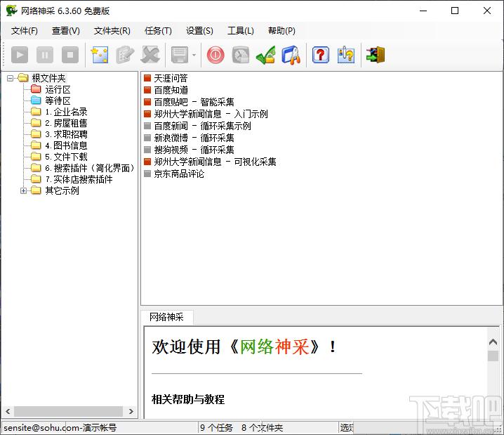The height and width of the screenshot is (435, 504).
Task: Click the Pause task toolbar icon
Action: point(45,55)
